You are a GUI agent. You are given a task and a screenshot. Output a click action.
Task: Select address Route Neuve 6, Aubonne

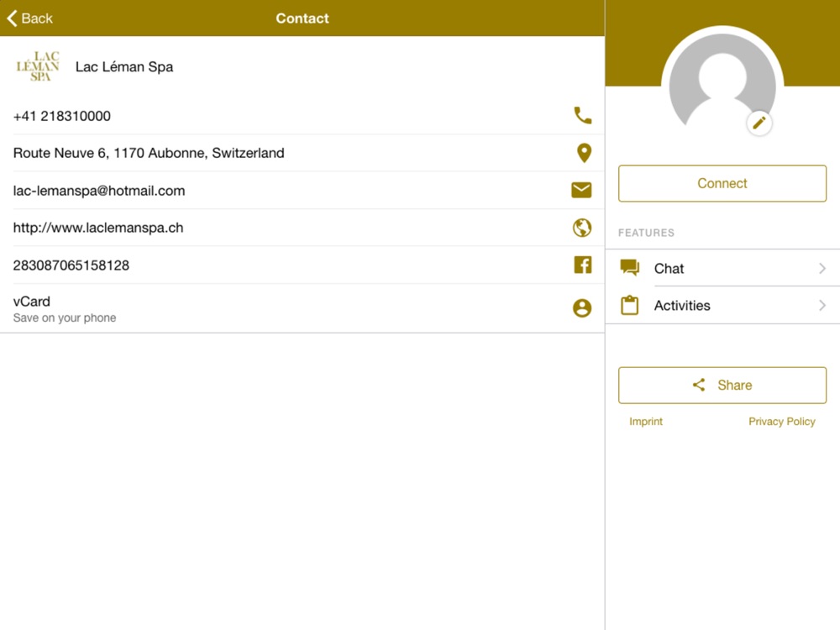[x=149, y=153]
